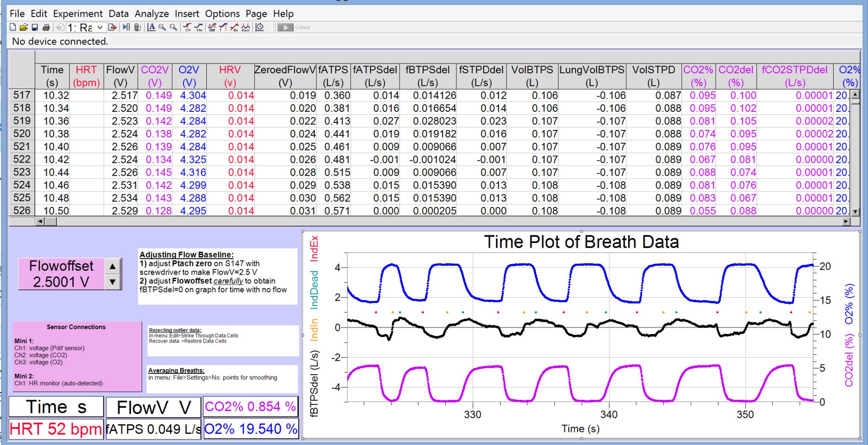Open the Analyze menu
This screenshot has width=868, height=445.
pos(151,14)
